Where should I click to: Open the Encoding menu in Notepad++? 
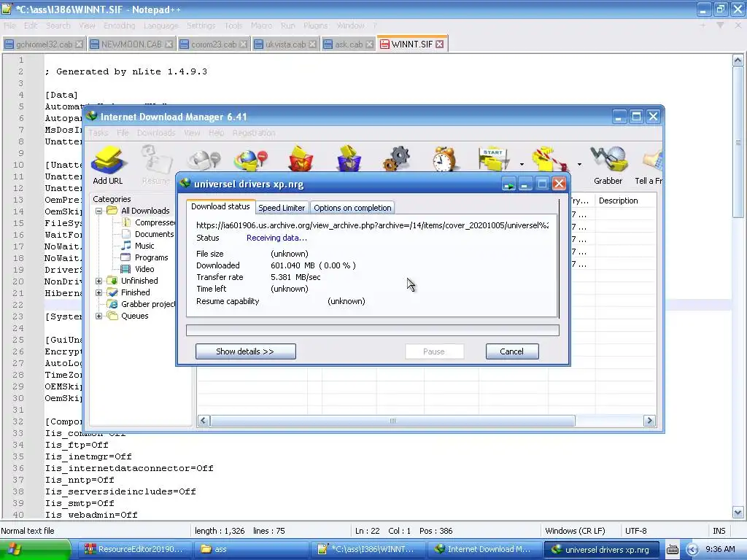pos(120,26)
